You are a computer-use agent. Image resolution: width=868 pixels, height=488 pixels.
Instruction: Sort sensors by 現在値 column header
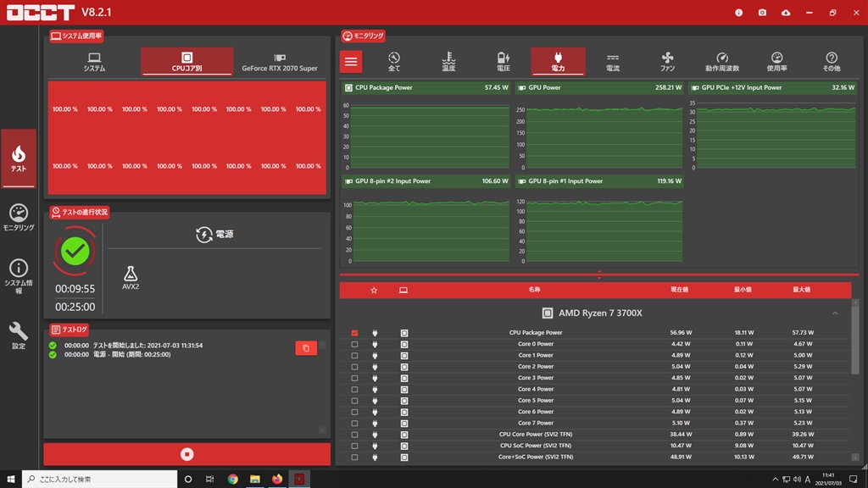679,290
